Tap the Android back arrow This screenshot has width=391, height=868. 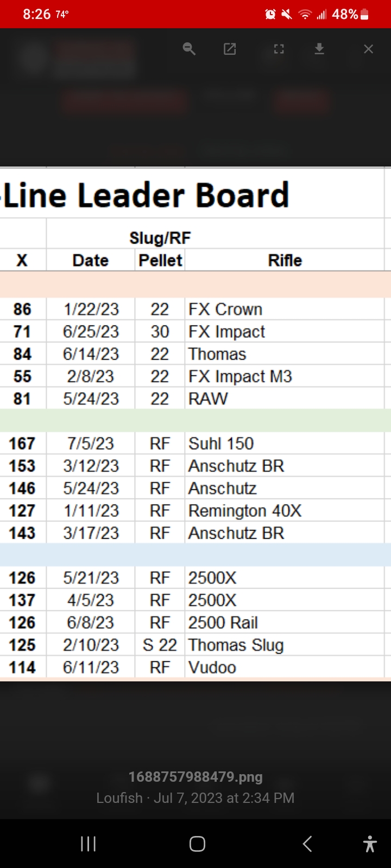tap(307, 844)
